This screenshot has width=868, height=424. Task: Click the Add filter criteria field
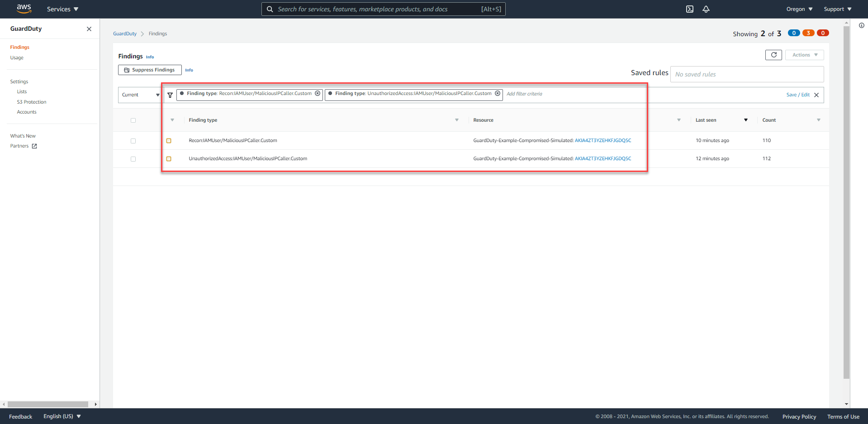[524, 94]
